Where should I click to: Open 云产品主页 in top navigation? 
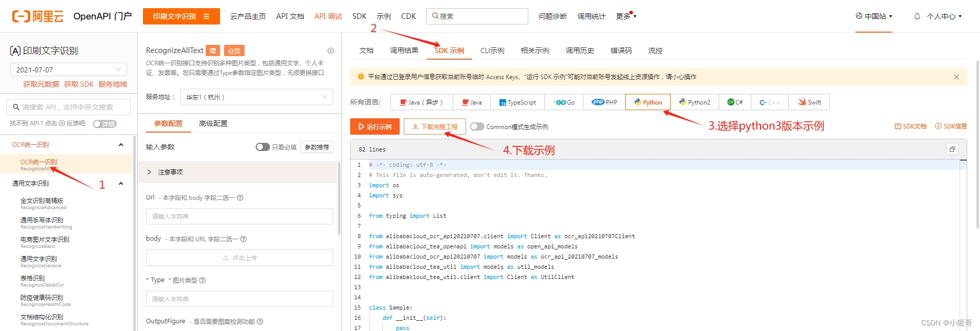point(248,16)
